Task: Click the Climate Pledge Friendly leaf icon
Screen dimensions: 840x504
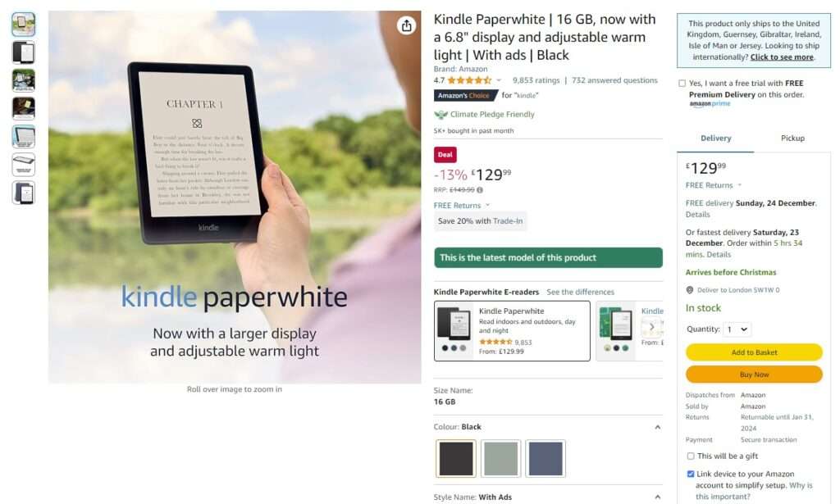Action: point(441,115)
